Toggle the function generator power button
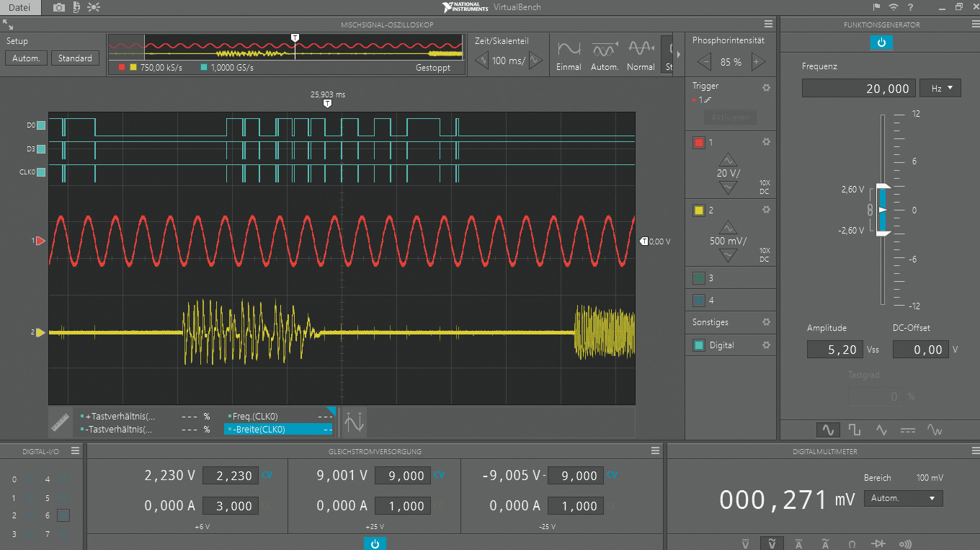Image resolution: width=980 pixels, height=550 pixels. point(881,43)
